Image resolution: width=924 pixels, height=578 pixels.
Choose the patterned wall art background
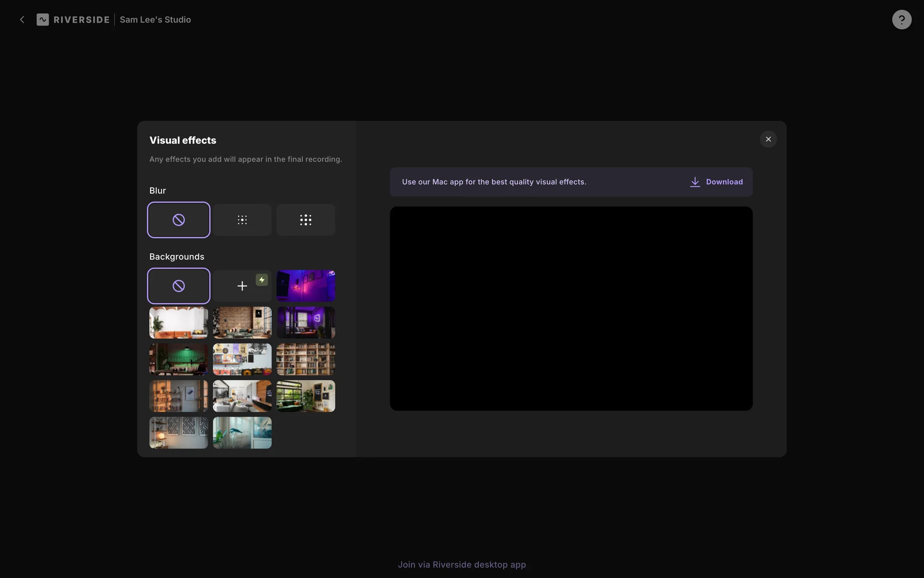179,433
